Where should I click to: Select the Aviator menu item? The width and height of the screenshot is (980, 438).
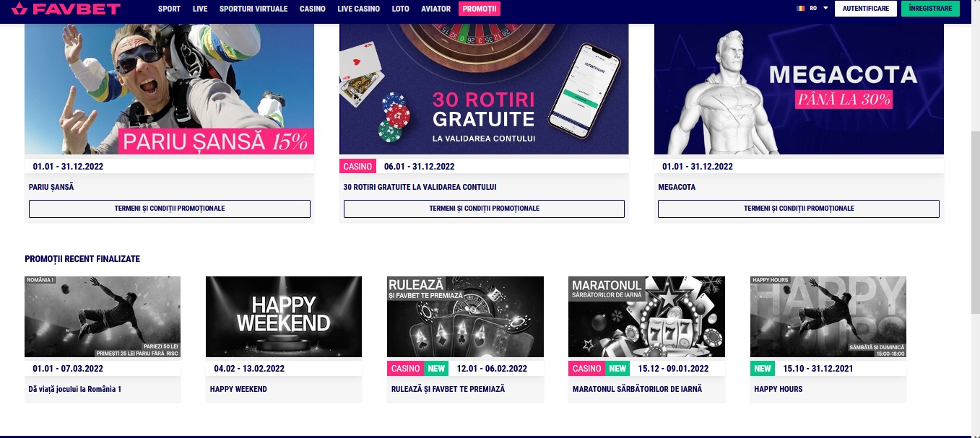tap(435, 9)
